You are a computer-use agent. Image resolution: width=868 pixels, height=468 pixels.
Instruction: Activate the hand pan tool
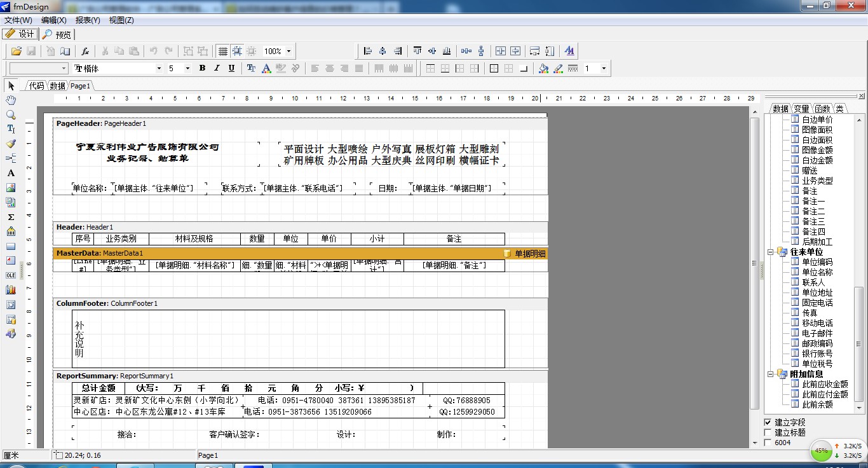pos(10,100)
